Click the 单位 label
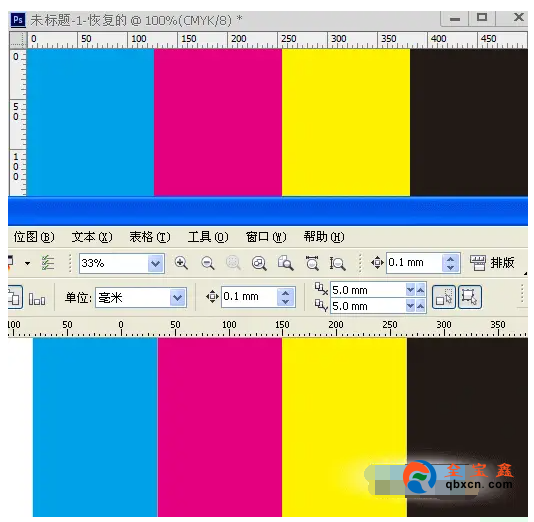 pos(78,298)
